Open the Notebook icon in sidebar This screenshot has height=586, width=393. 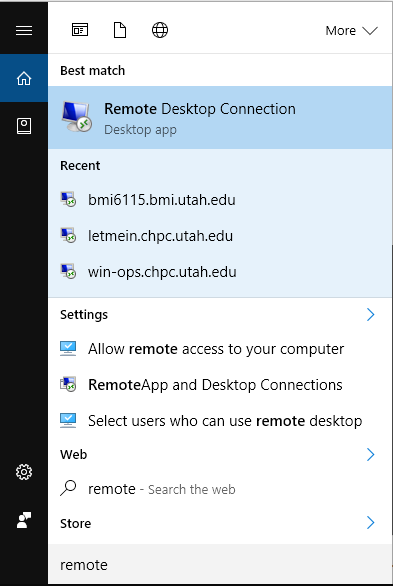[24, 126]
